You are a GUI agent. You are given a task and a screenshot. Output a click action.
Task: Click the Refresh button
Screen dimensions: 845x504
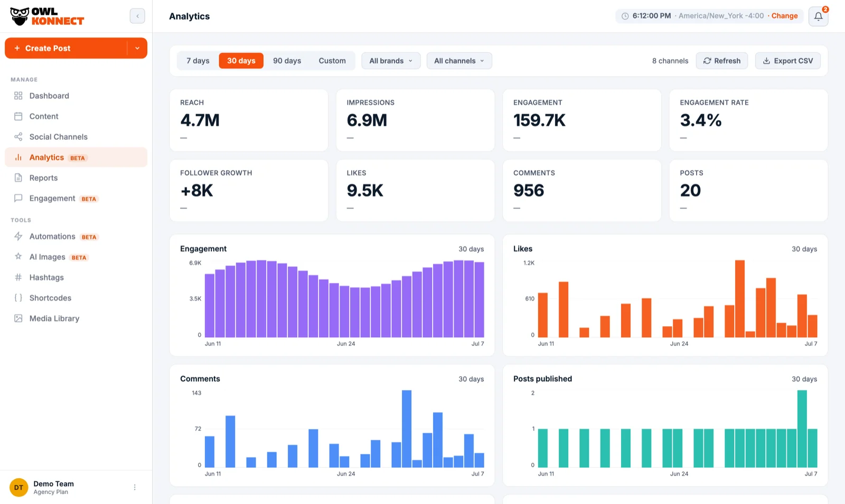pyautogui.click(x=722, y=61)
